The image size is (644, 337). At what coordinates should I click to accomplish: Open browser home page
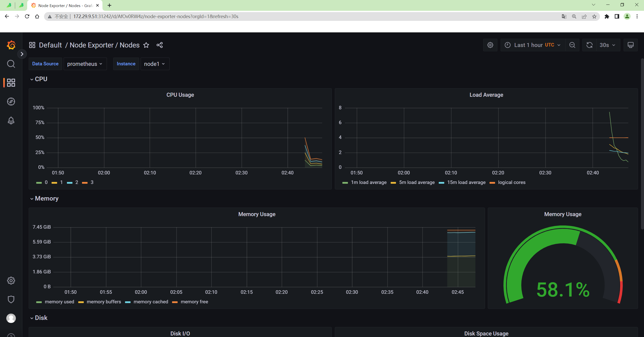point(37,16)
